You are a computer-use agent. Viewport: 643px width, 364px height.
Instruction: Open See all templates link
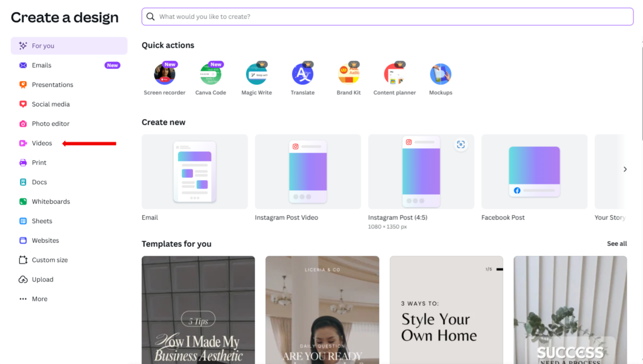[617, 244]
